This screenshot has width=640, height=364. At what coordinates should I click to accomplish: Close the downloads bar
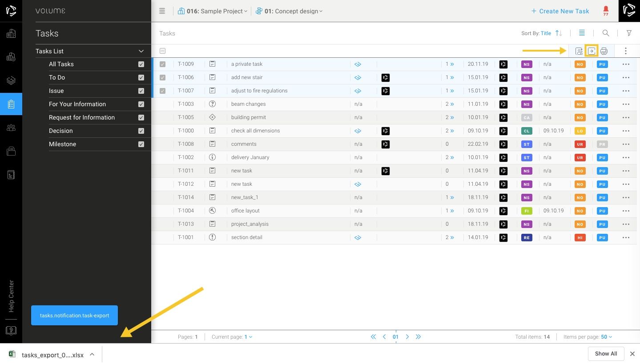tap(632, 354)
